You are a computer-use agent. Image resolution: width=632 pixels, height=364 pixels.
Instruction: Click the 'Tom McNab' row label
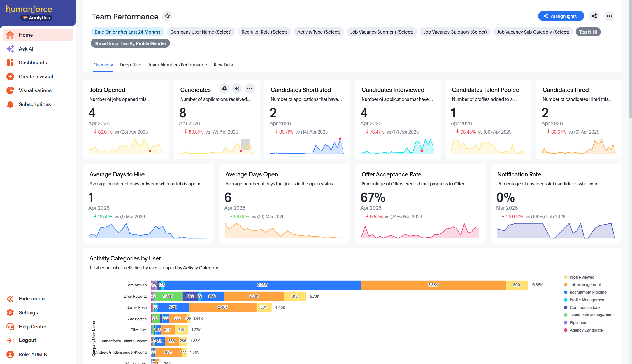pyautogui.click(x=136, y=285)
